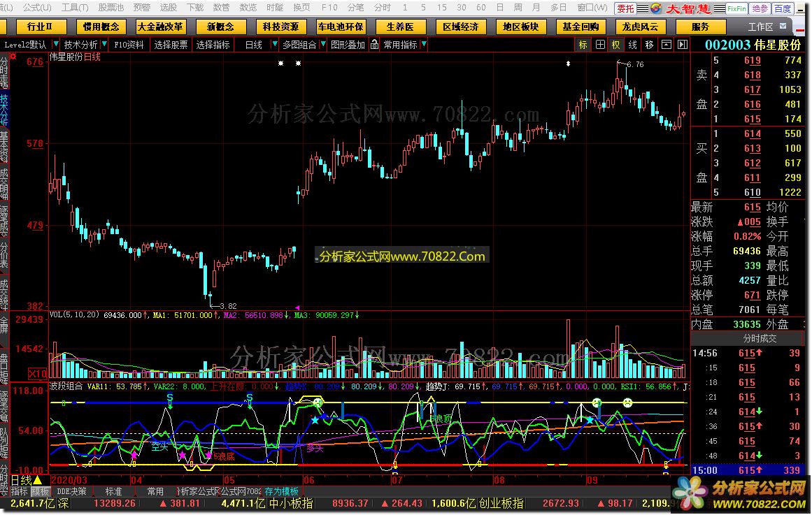Click the 工作区 label
812x515 pixels.
(x=760, y=27)
